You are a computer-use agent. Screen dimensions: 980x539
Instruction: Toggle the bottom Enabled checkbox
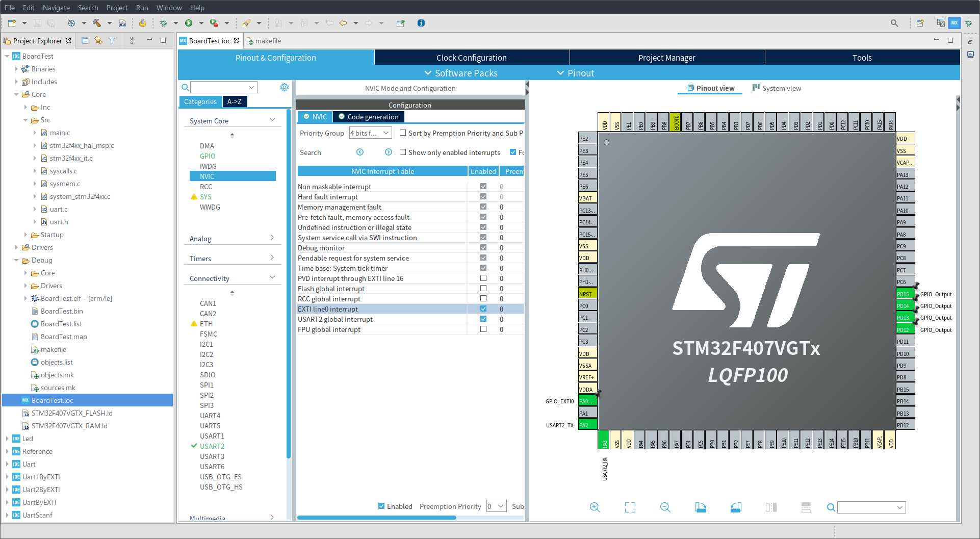[381, 506]
